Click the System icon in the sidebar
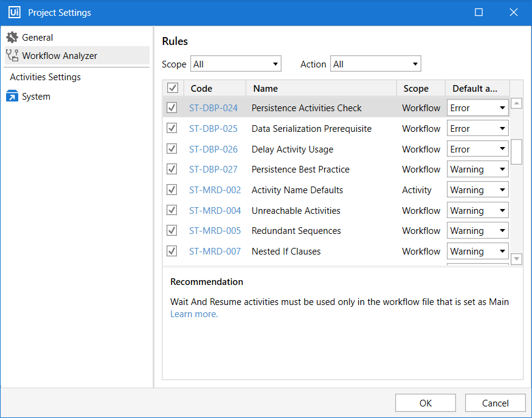The image size is (532, 418). (x=12, y=96)
